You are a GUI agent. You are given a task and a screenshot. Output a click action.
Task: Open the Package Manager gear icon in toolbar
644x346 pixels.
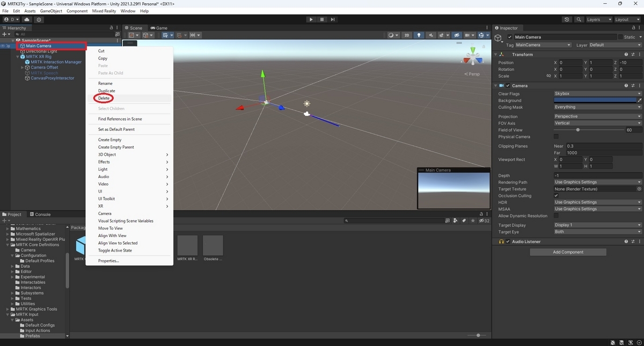pyautogui.click(x=39, y=19)
